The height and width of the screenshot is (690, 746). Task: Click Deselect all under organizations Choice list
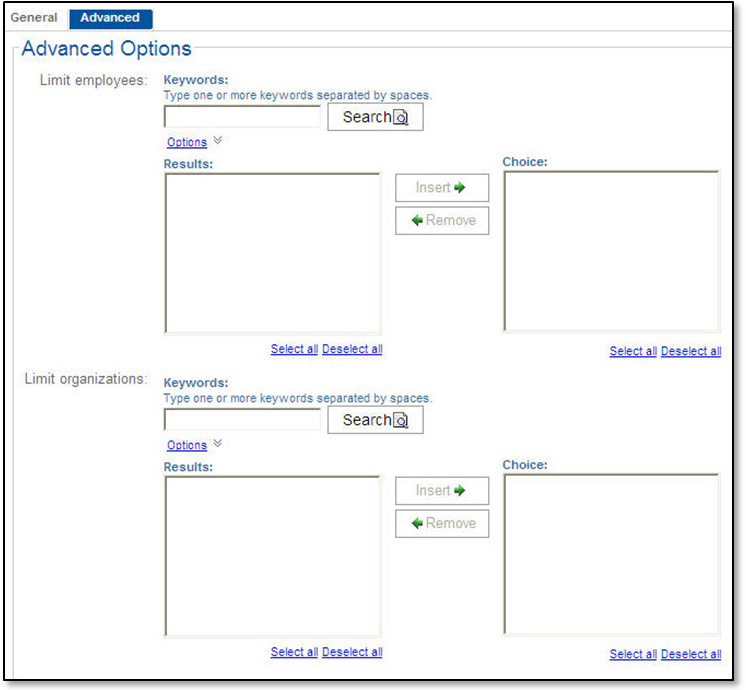pyautogui.click(x=691, y=654)
